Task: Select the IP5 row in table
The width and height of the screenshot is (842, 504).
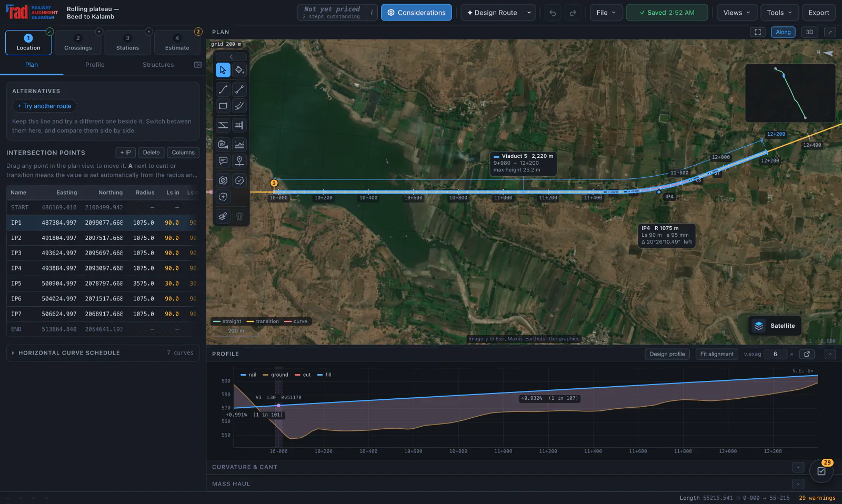Action: (103, 284)
